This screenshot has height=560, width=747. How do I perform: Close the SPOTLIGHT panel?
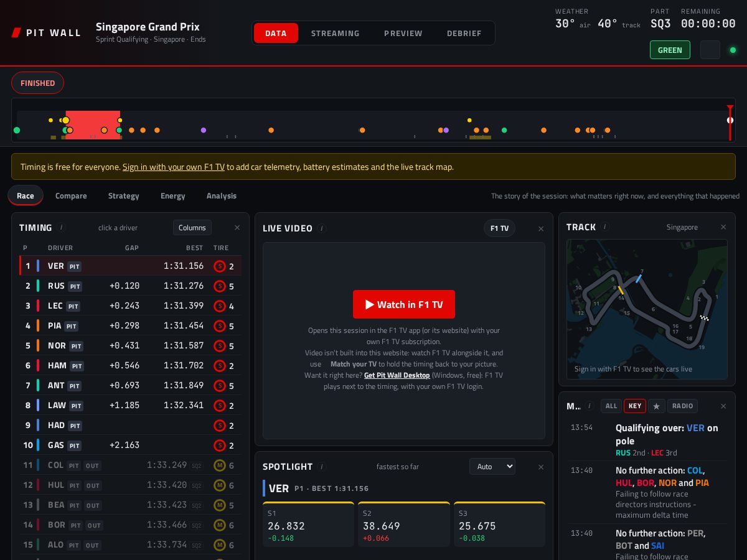coord(541,467)
